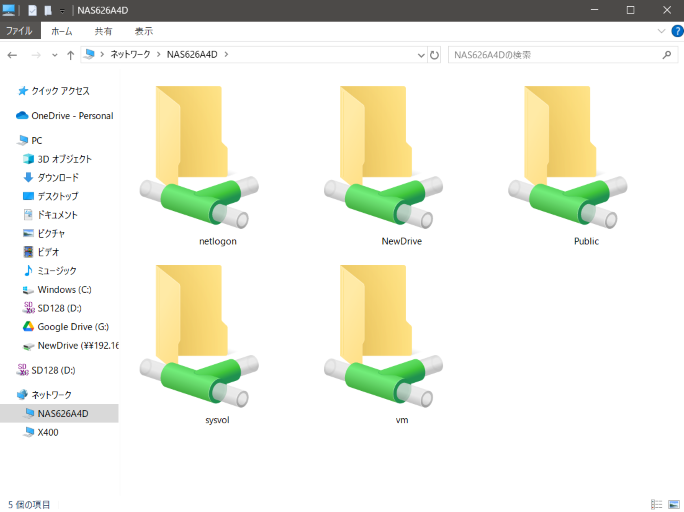This screenshot has height=512, width=684.
Task: Open the Public shared folder icon
Action: click(x=568, y=157)
